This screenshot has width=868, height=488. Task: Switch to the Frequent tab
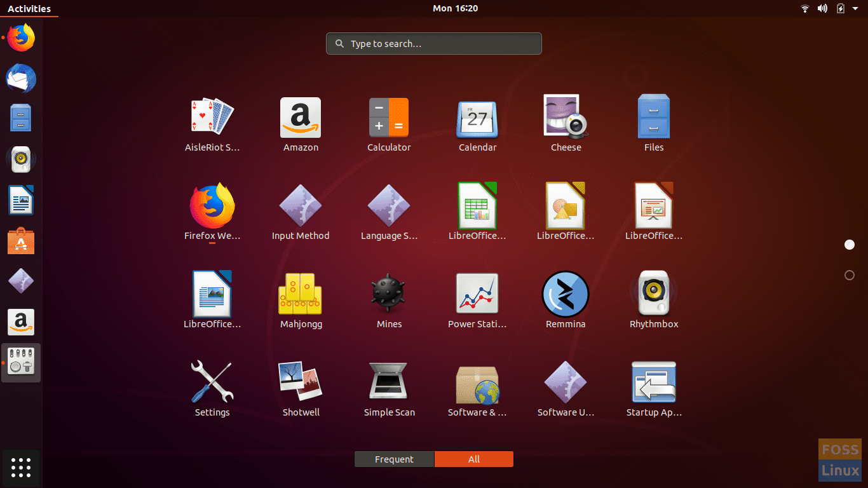394,459
